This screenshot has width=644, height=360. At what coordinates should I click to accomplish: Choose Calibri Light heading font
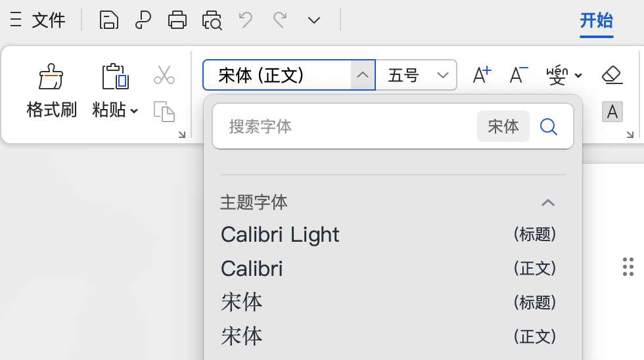point(281,235)
